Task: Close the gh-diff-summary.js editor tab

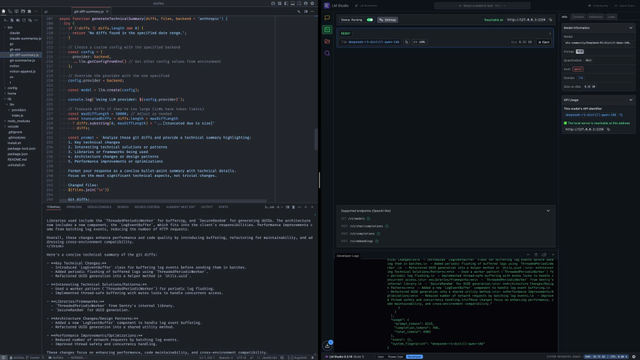Action: pyautogui.click(x=107, y=11)
